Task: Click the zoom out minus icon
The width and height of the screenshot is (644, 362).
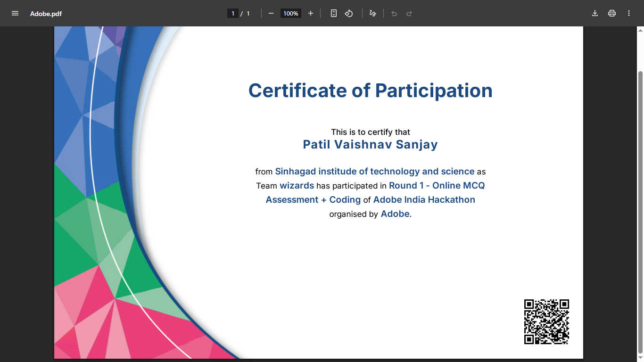Action: point(271,13)
